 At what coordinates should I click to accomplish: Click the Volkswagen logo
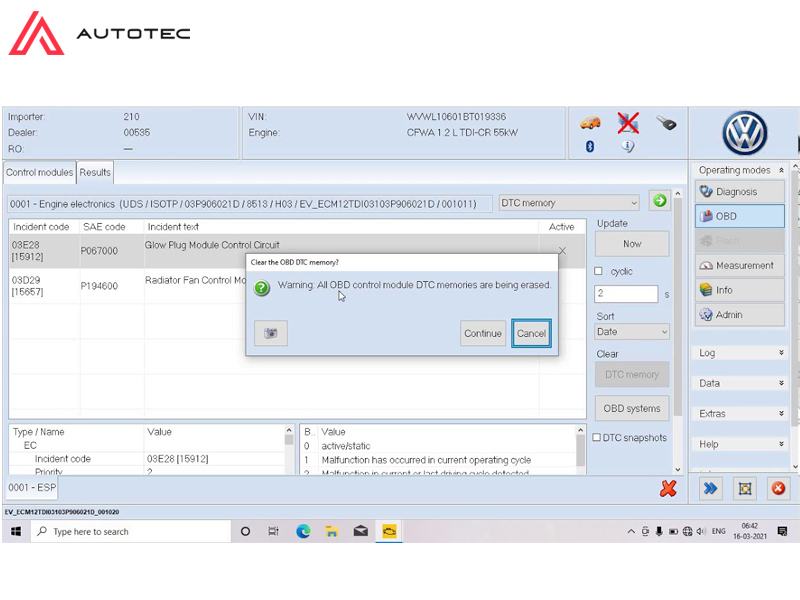point(744,133)
